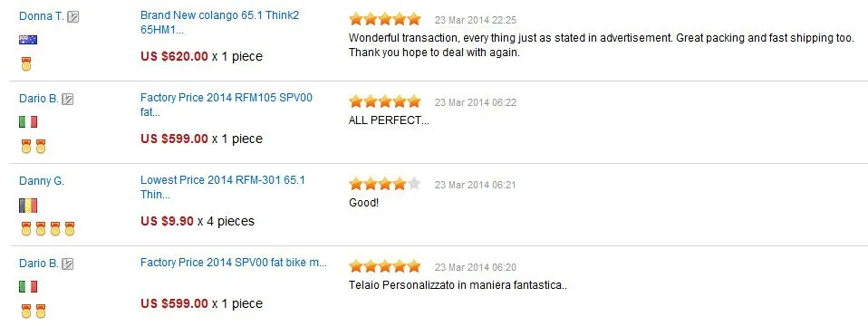Open the Factory Price 2014 SPV00 fat bike product
This screenshot has width=868, height=326.
click(x=234, y=263)
